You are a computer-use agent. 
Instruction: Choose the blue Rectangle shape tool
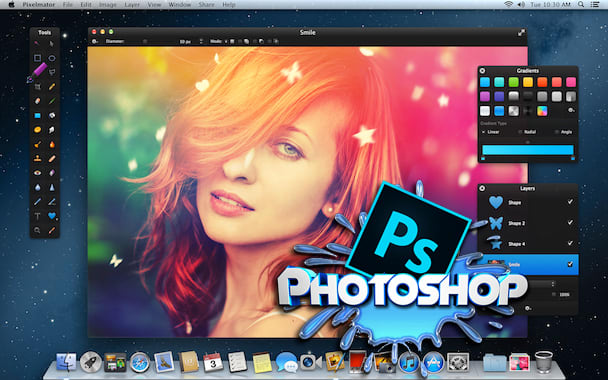coord(37,116)
